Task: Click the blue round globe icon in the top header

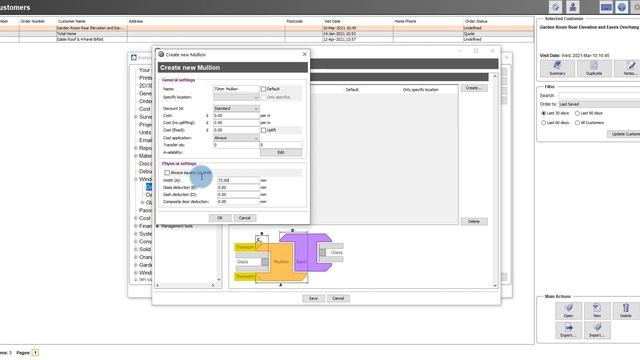Action: (x=622, y=7)
